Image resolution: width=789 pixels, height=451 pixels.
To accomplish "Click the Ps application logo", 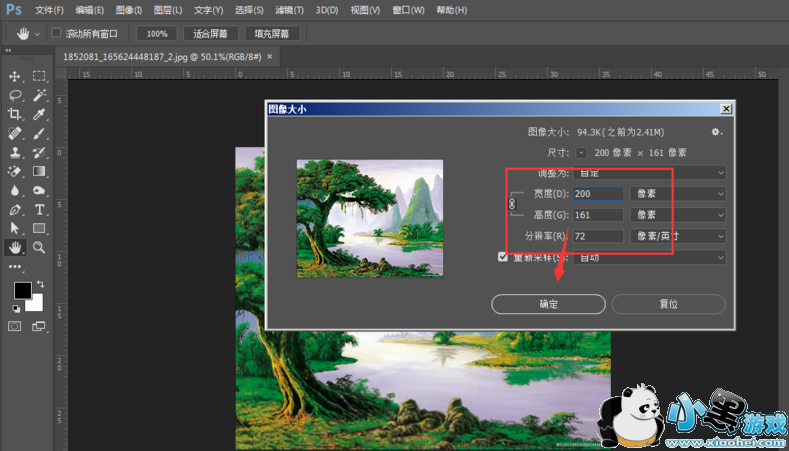I will tap(14, 10).
